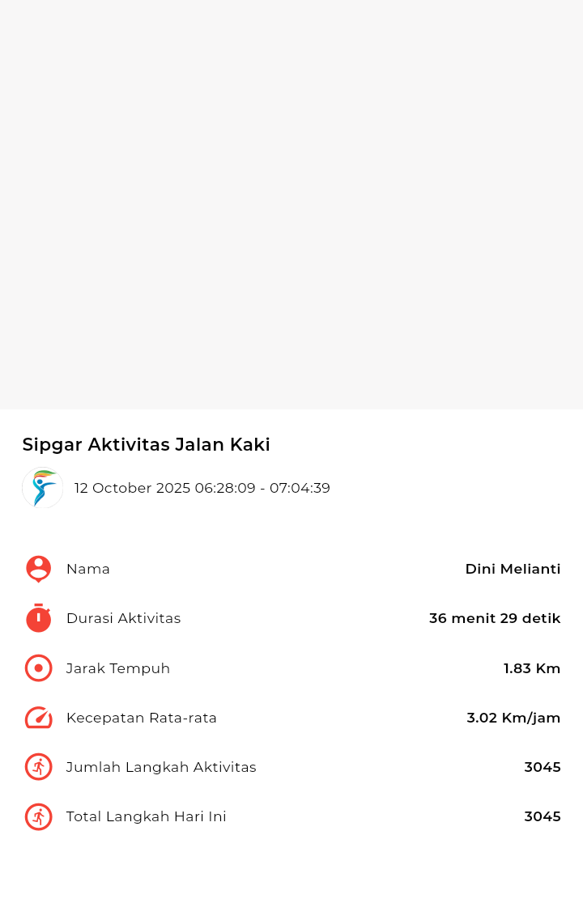The height and width of the screenshot is (924, 583).
Task: Select the activity date and time range
Action: click(x=202, y=488)
